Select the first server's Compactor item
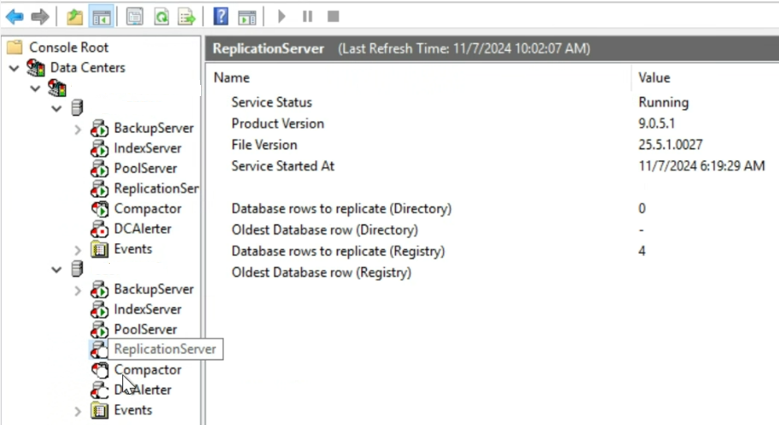 point(147,209)
